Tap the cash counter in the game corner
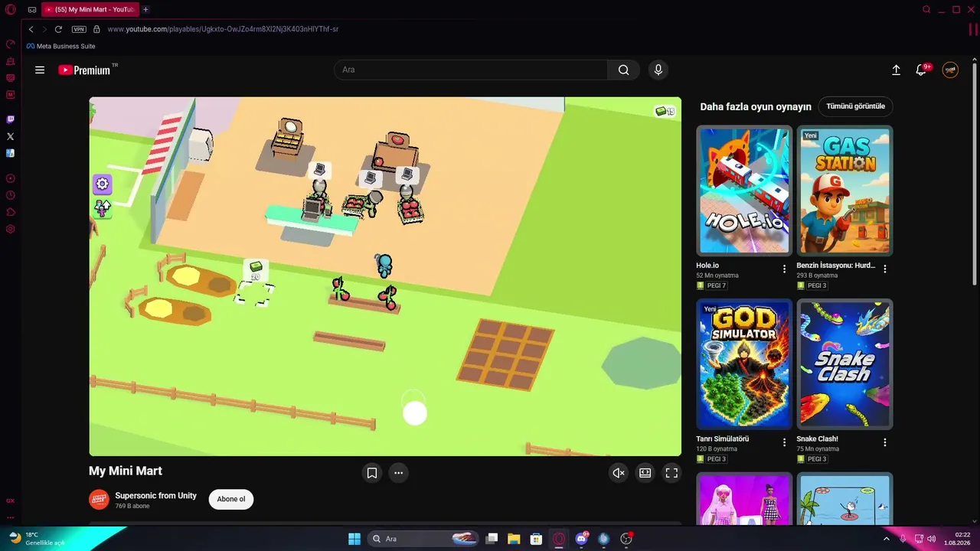980x551 pixels. point(665,112)
